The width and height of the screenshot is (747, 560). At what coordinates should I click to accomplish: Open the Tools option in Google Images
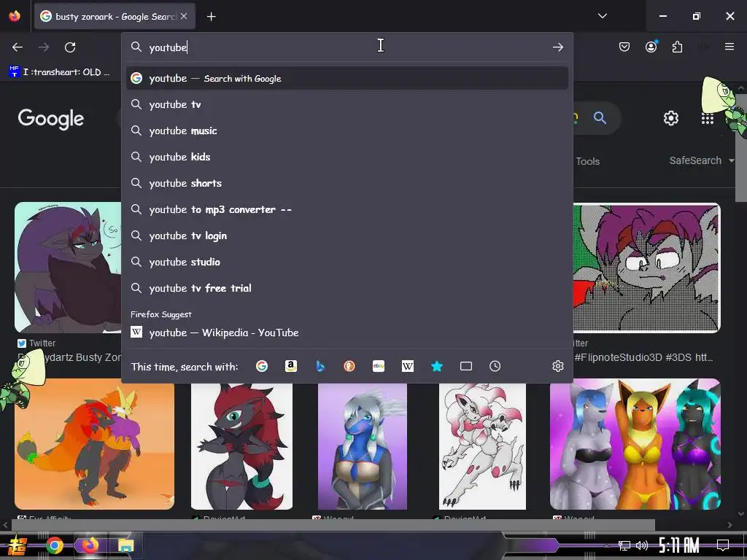coord(587,161)
